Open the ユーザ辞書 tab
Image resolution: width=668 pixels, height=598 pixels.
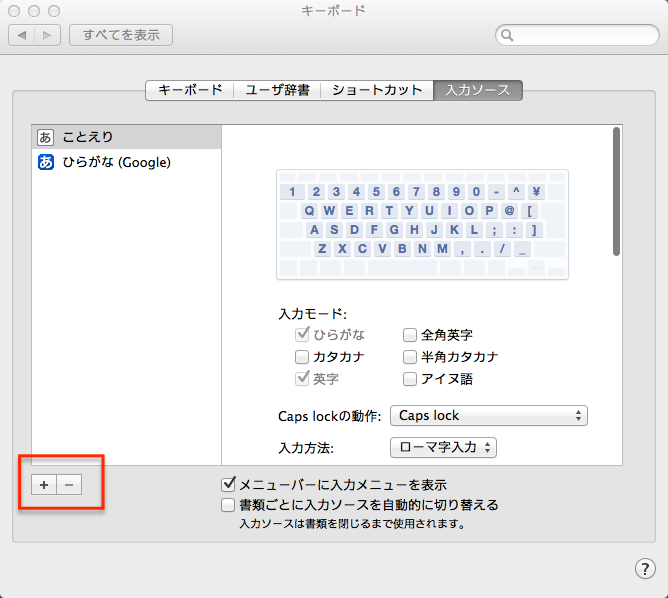coord(279,90)
